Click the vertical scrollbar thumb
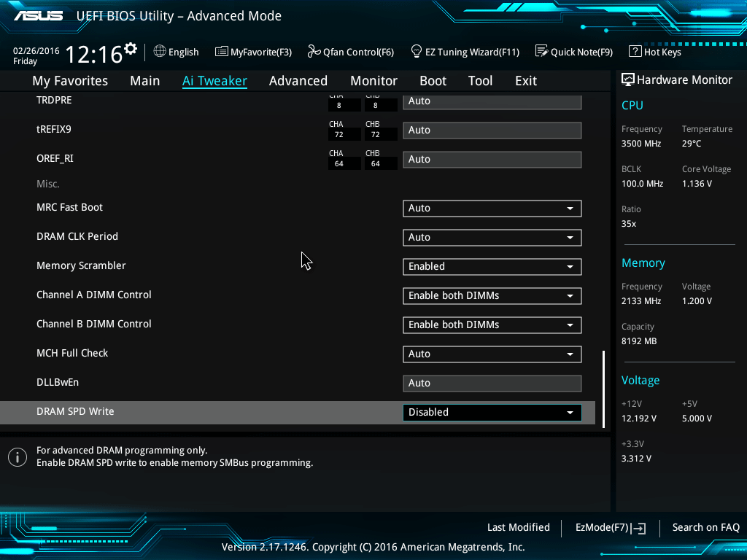The width and height of the screenshot is (747, 560). pyautogui.click(x=603, y=386)
